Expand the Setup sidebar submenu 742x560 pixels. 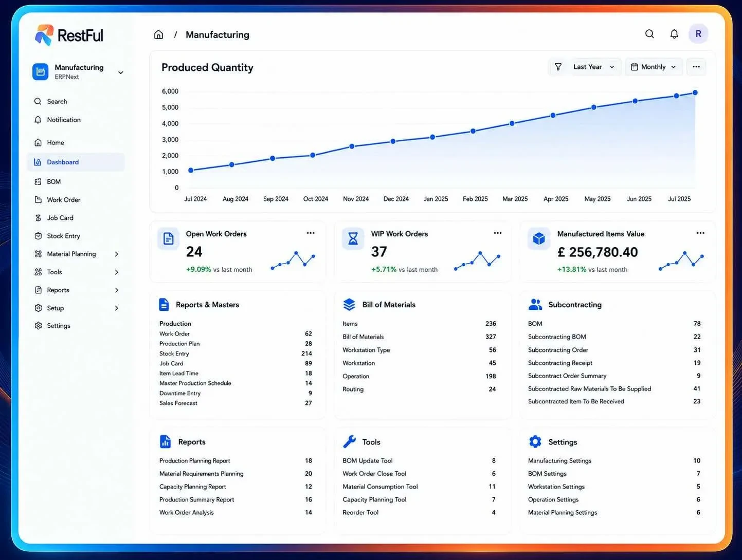coord(117,308)
